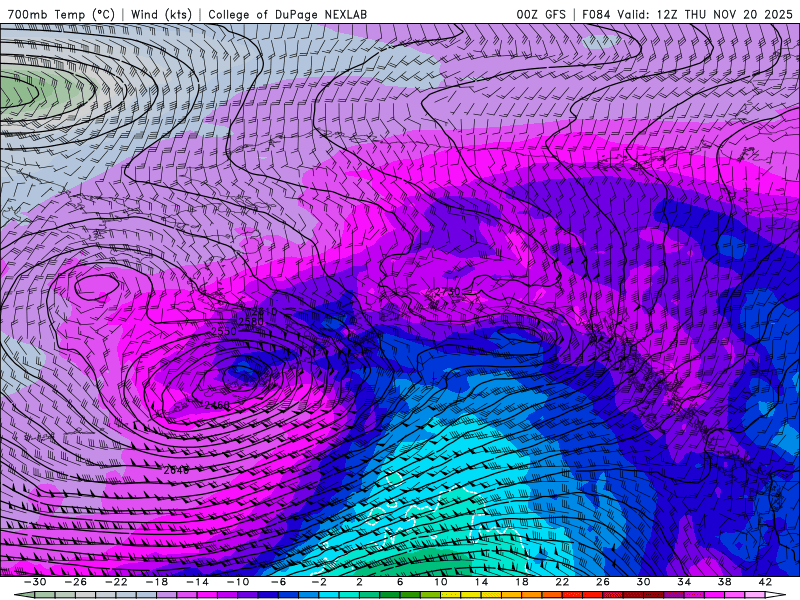The image size is (800, 600).
Task: Click the -22 colorbar tick label
Action: (116, 582)
